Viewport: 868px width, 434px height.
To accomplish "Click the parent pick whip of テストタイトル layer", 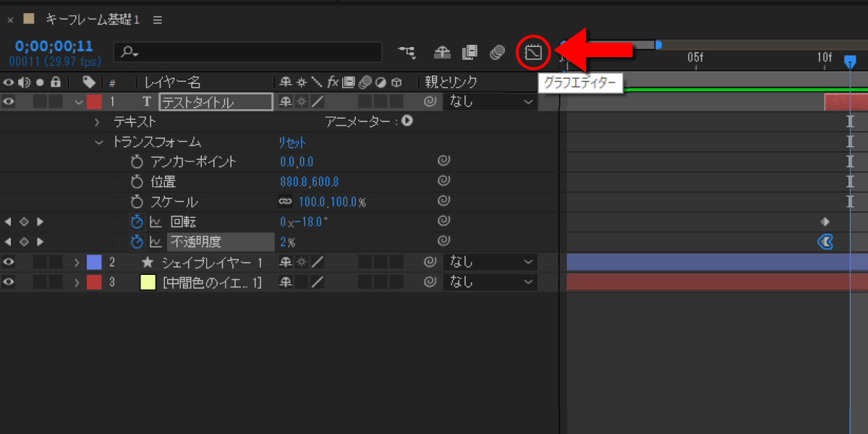I will pyautogui.click(x=430, y=102).
